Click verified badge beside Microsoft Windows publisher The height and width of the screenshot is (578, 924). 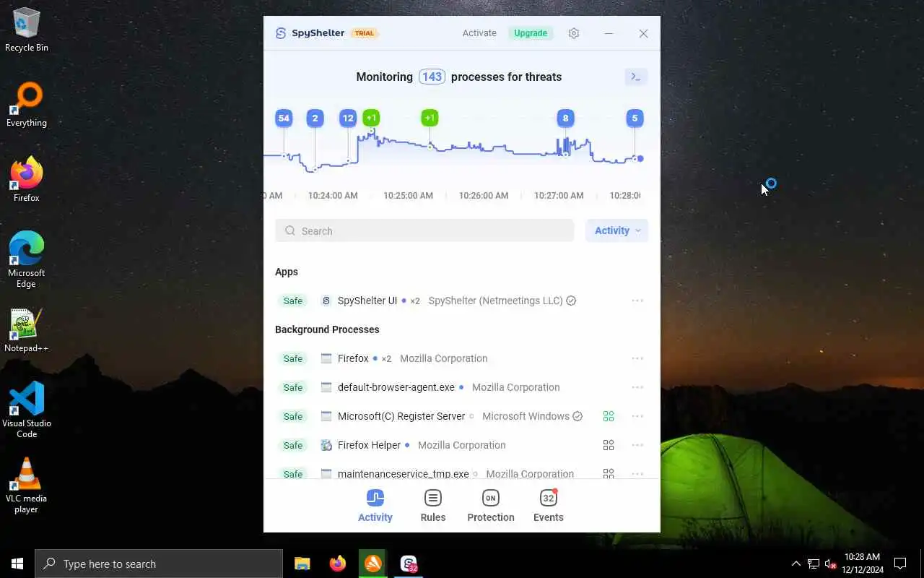577,416
